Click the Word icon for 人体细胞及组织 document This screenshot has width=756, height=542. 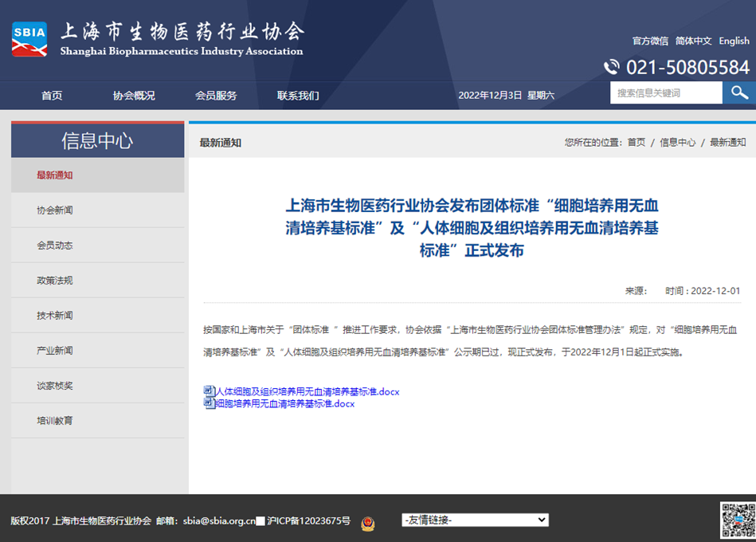coord(209,391)
